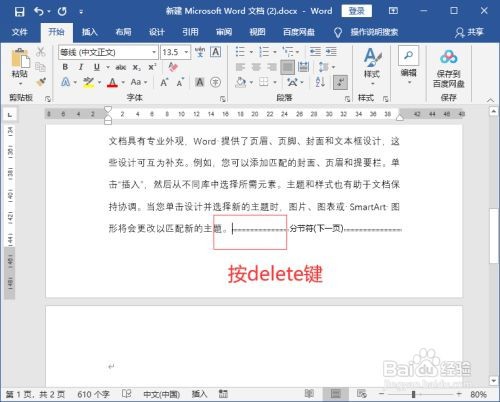Apply yellow text highlight color
The image size is (500, 402).
point(88,82)
